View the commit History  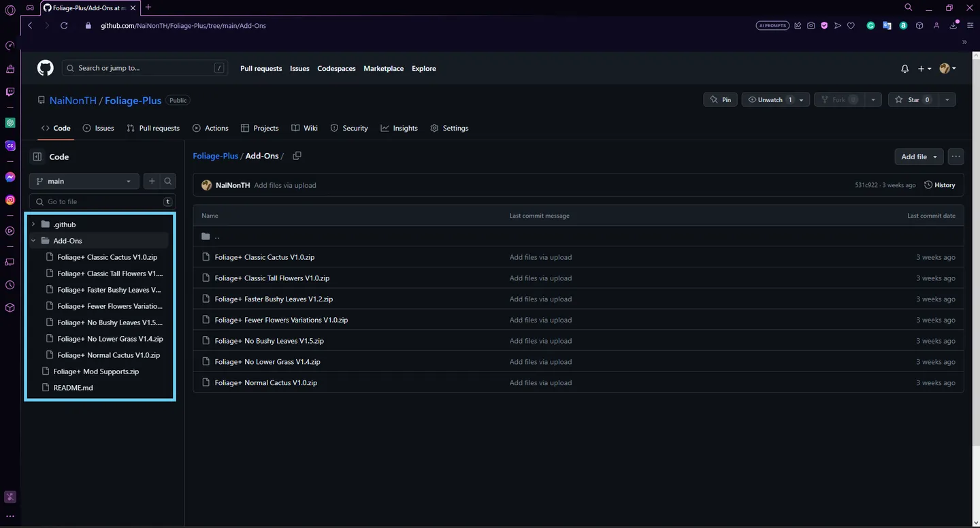click(x=940, y=185)
